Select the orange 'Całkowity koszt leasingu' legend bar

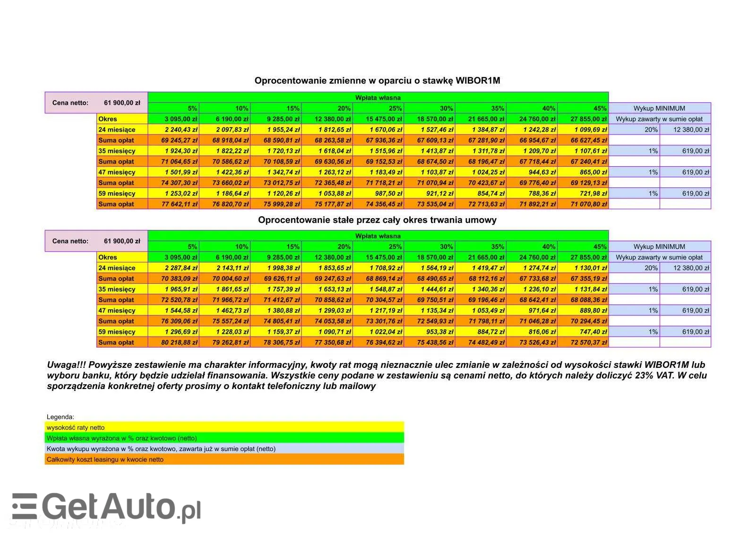(x=224, y=459)
